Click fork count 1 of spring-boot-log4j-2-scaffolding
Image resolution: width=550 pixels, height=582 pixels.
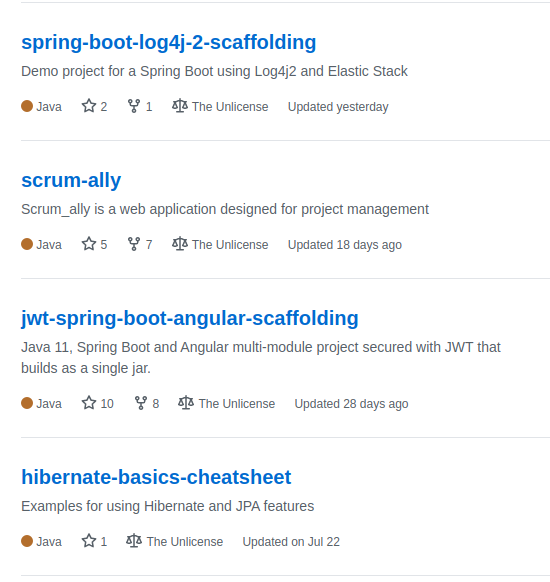tap(149, 107)
